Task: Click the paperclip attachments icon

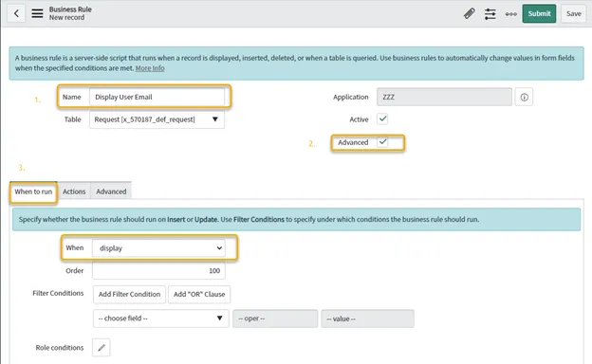Action: 470,14
